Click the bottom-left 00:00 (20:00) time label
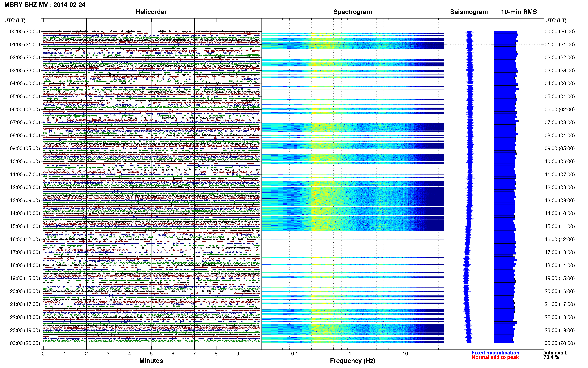 pos(25,343)
